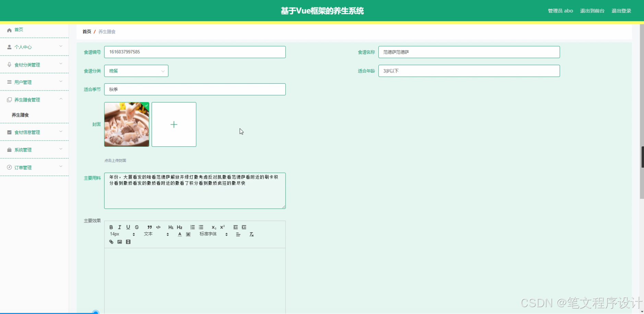Click the 首页 breadcrumb link
This screenshot has width=644, height=314.
(x=87, y=32)
